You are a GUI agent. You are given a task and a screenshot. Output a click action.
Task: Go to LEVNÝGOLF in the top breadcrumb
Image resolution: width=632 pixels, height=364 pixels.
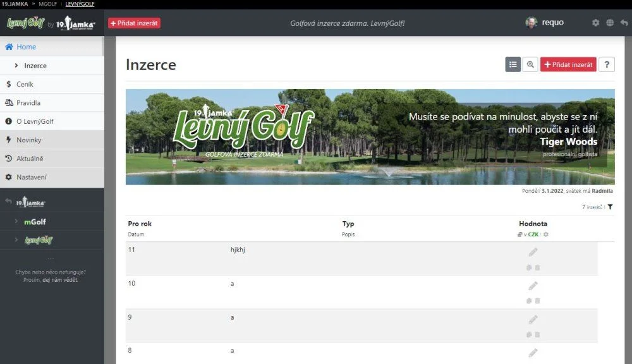pyautogui.click(x=80, y=4)
